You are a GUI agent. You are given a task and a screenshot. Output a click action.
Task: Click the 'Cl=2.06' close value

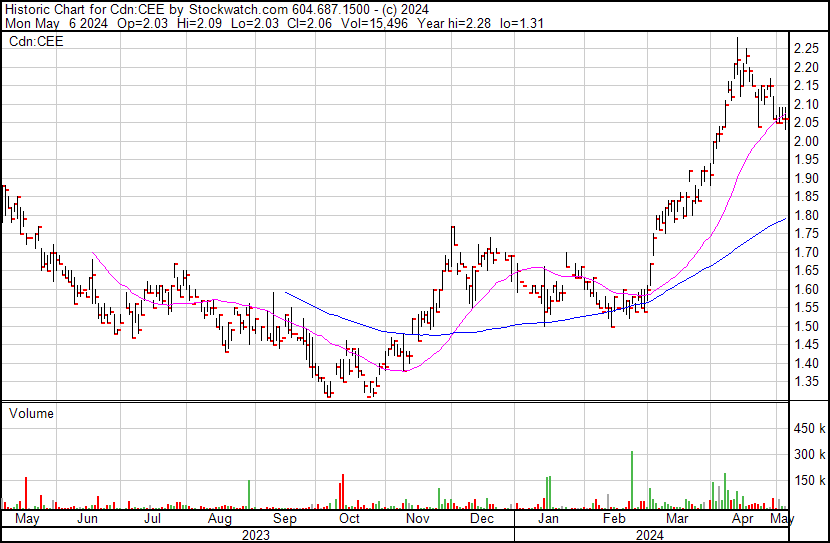click(310, 23)
